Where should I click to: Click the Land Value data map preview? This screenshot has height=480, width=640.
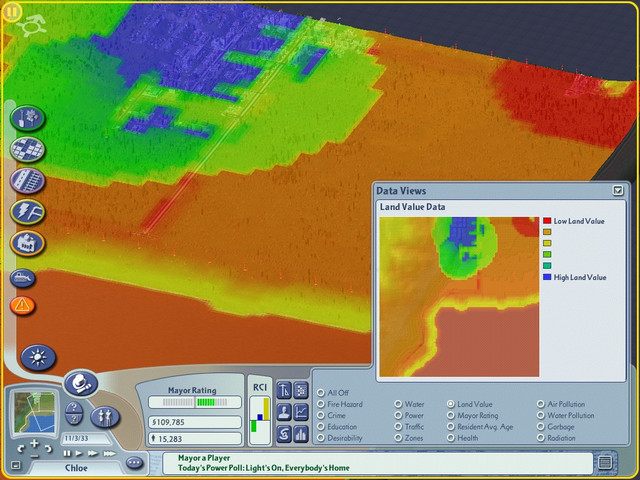coord(459,297)
